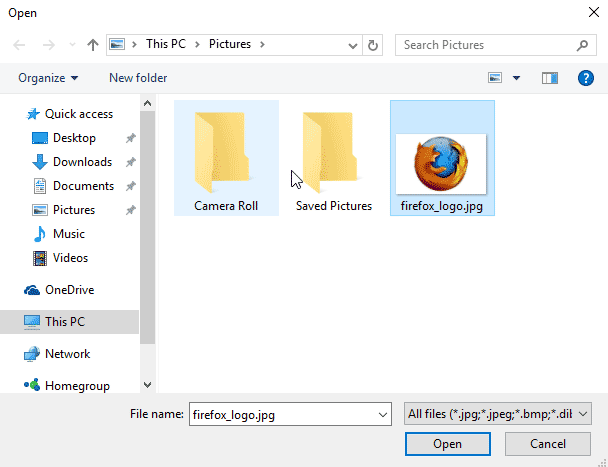Screen dimensions: 608x467
Task: Open Desktop in the navigation pane
Action: pos(74,138)
